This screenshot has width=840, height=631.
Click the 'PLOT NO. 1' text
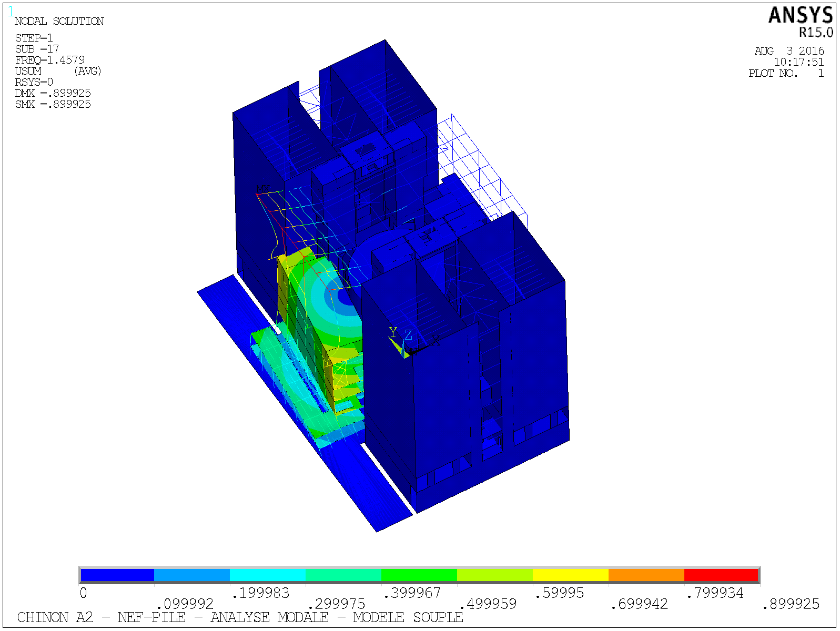(x=786, y=73)
